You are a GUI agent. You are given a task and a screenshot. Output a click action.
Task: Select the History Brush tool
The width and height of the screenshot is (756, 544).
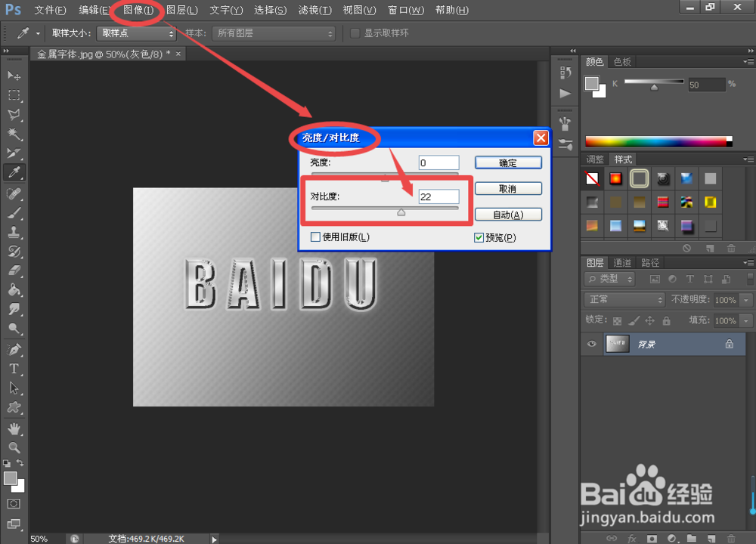[x=14, y=251]
